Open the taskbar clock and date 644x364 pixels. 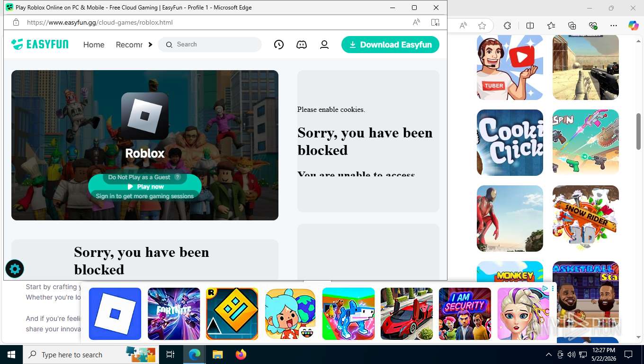tap(603, 355)
